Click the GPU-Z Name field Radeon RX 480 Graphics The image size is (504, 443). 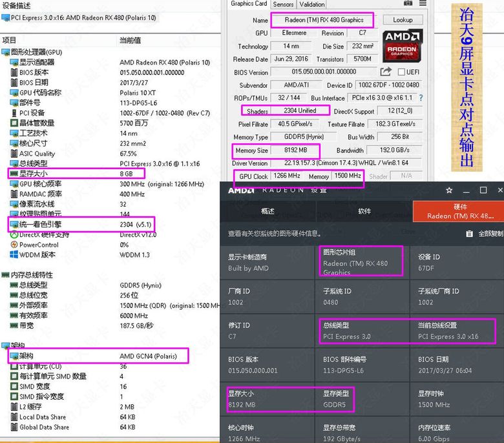pyautogui.click(x=324, y=20)
